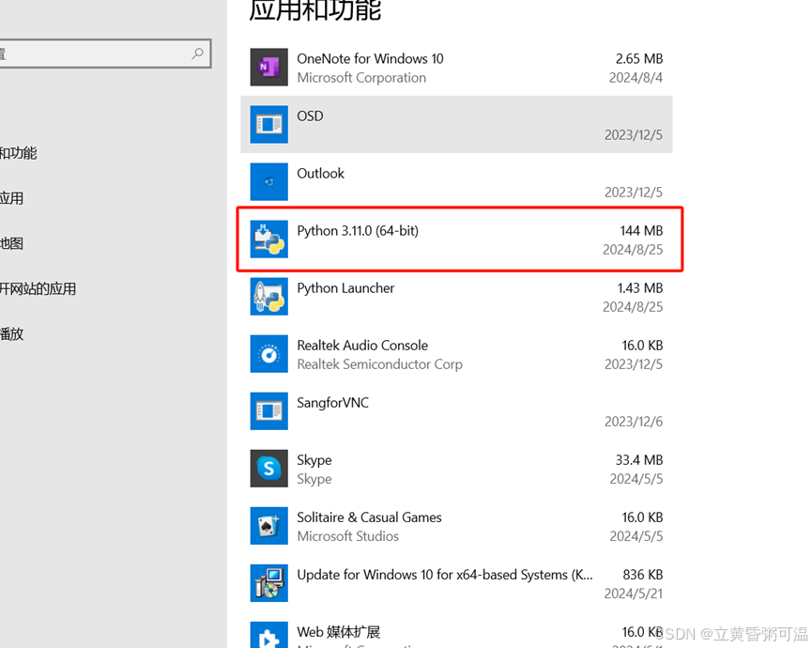Click the Python 3.11.0 installer icon

(x=268, y=239)
